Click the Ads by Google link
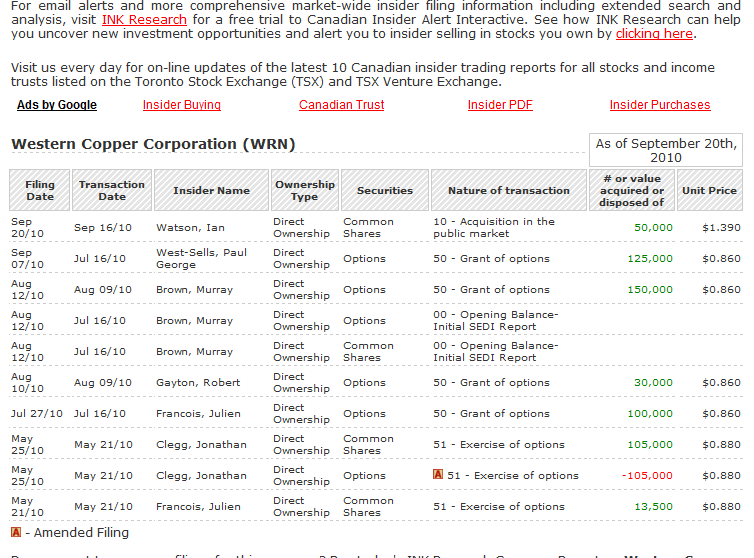Image resolution: width=754 pixels, height=558 pixels. click(57, 105)
